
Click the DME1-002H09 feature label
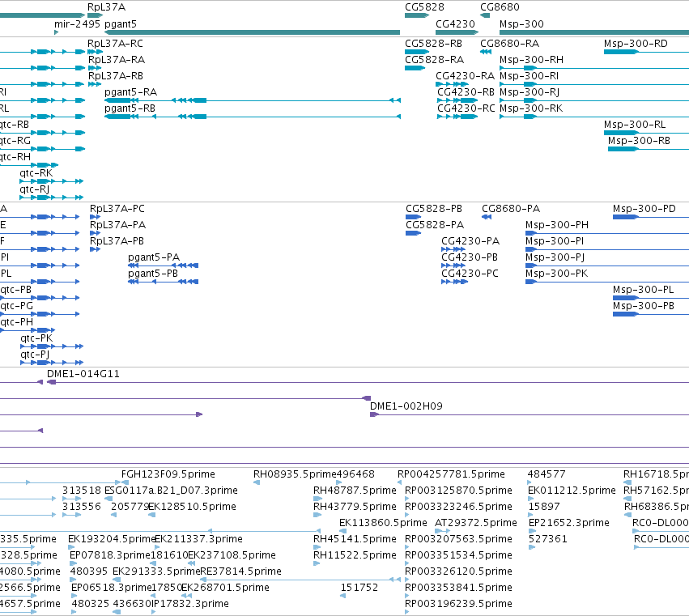click(x=406, y=406)
